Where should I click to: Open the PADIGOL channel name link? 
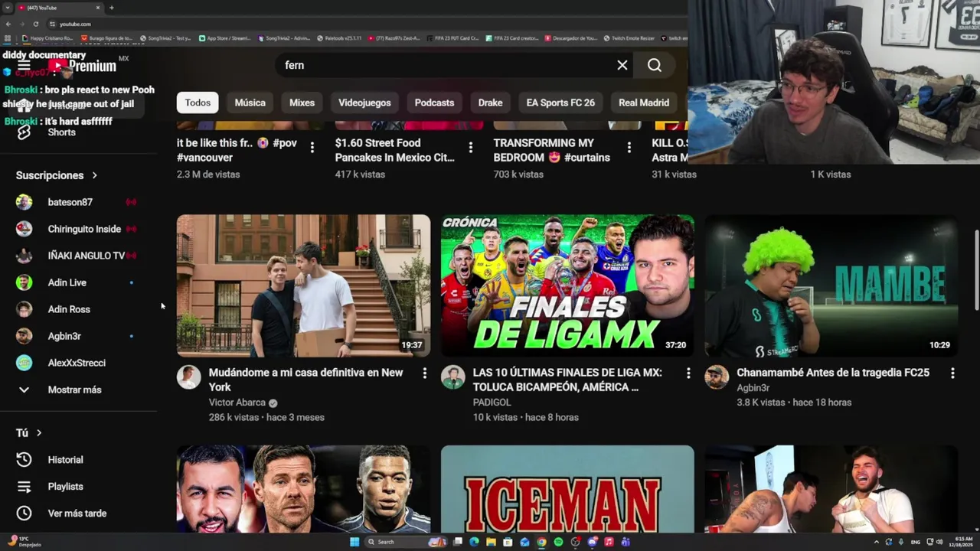pyautogui.click(x=492, y=403)
